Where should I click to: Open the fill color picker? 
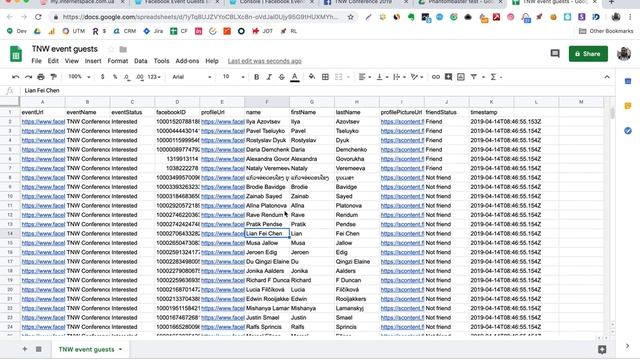point(312,77)
